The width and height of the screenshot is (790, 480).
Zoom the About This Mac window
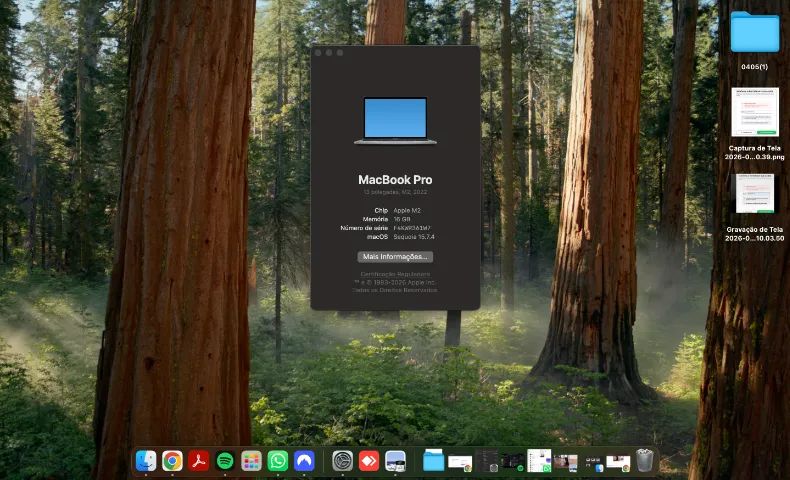pyautogui.click(x=340, y=52)
